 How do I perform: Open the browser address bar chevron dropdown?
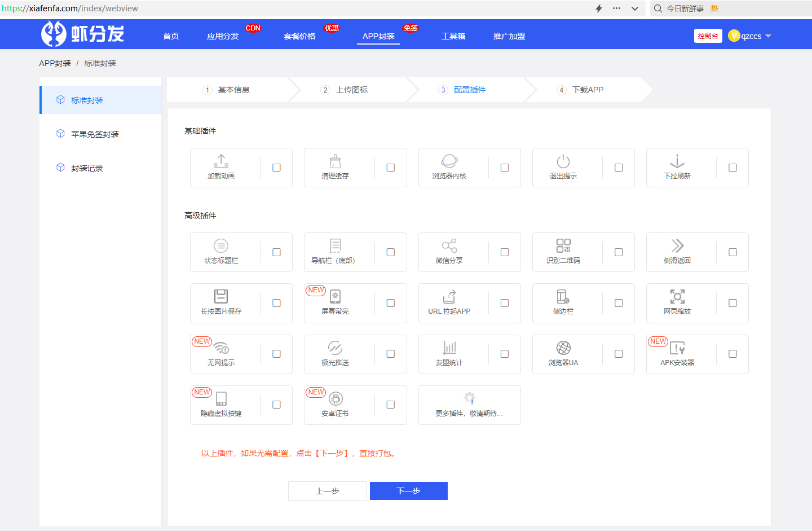(635, 8)
